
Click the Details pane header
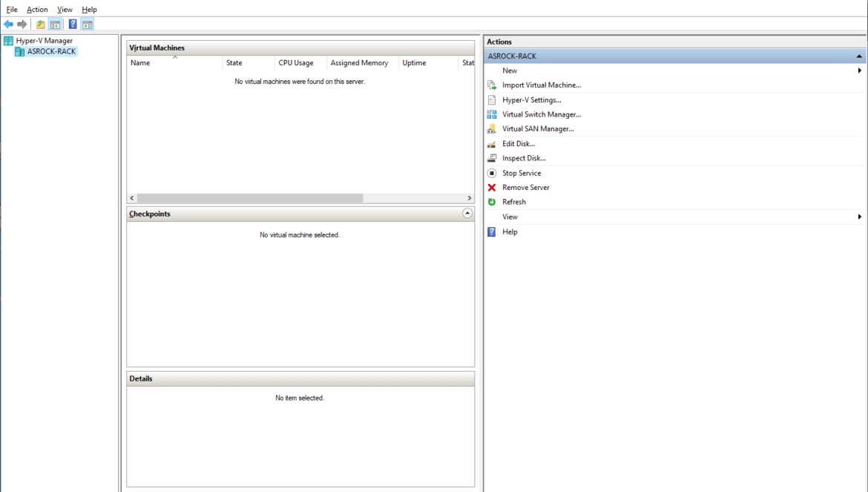300,379
